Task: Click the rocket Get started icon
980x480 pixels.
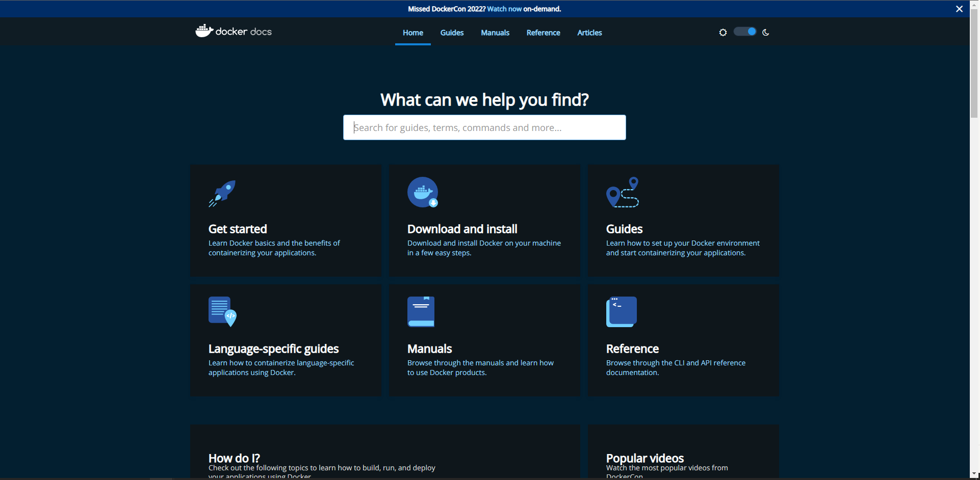Action: click(x=222, y=194)
